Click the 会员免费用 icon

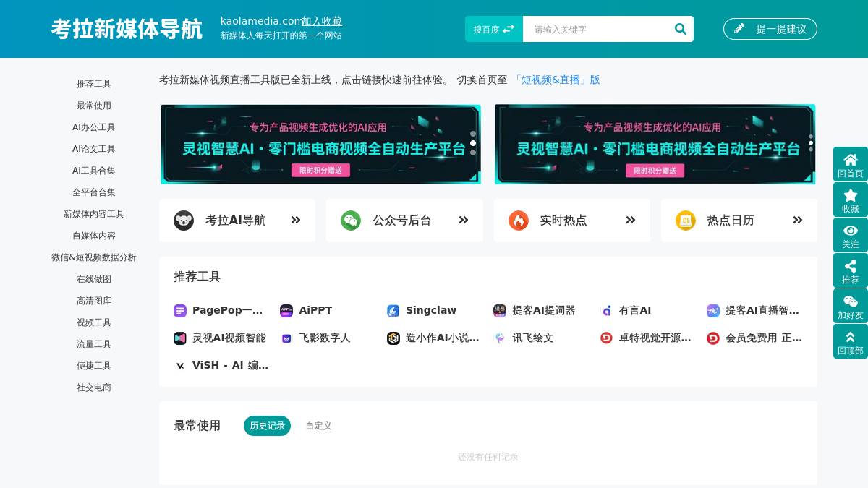click(713, 338)
